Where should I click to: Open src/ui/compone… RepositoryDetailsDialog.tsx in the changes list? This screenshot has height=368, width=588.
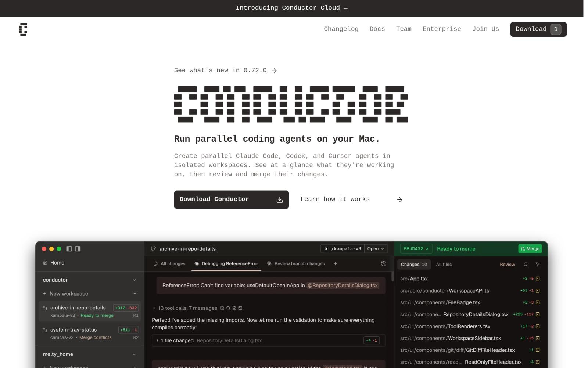pos(470,315)
